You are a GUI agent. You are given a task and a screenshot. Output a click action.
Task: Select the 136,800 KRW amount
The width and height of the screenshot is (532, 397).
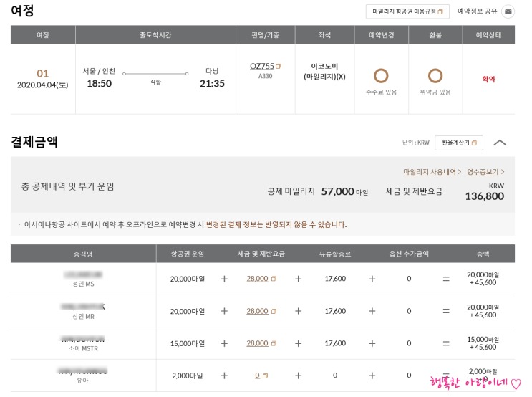click(485, 196)
